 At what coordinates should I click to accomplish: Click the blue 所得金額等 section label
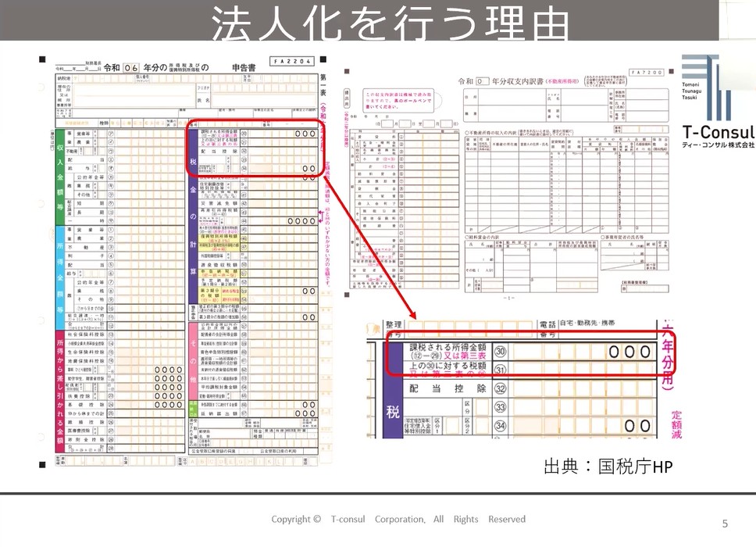pyautogui.click(x=59, y=274)
